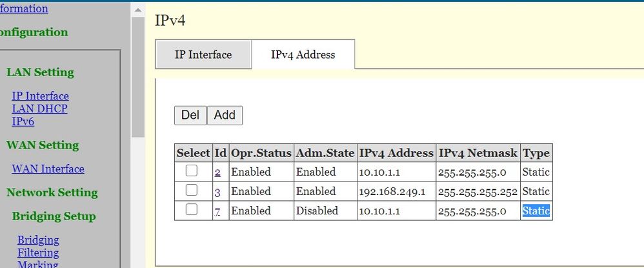Click the highlighted Static type cell
The width and height of the screenshot is (644, 268).
tap(536, 211)
